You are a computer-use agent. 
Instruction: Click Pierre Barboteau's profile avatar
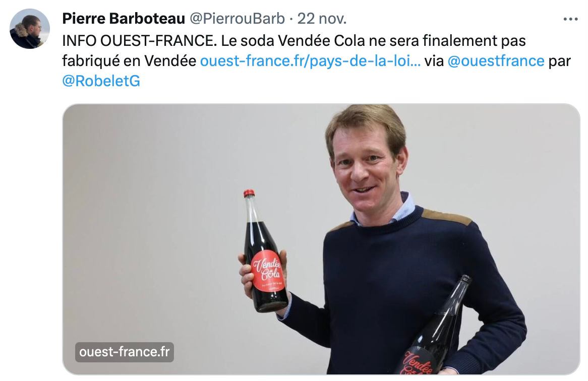click(30, 29)
